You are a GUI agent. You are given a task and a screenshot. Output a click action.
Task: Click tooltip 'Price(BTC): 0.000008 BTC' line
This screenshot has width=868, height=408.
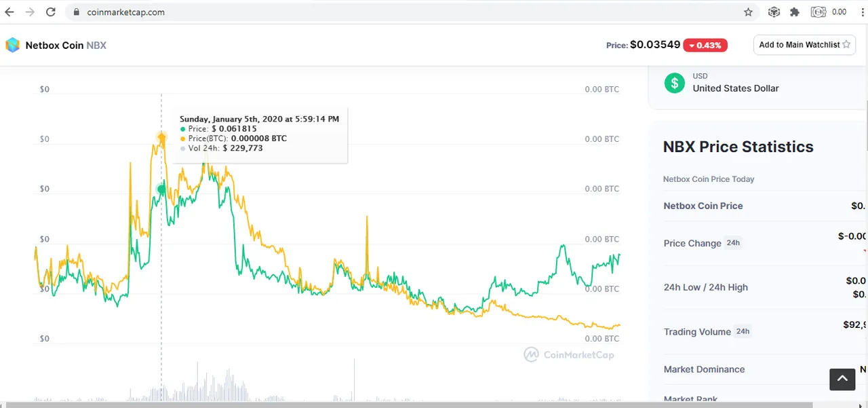point(233,138)
